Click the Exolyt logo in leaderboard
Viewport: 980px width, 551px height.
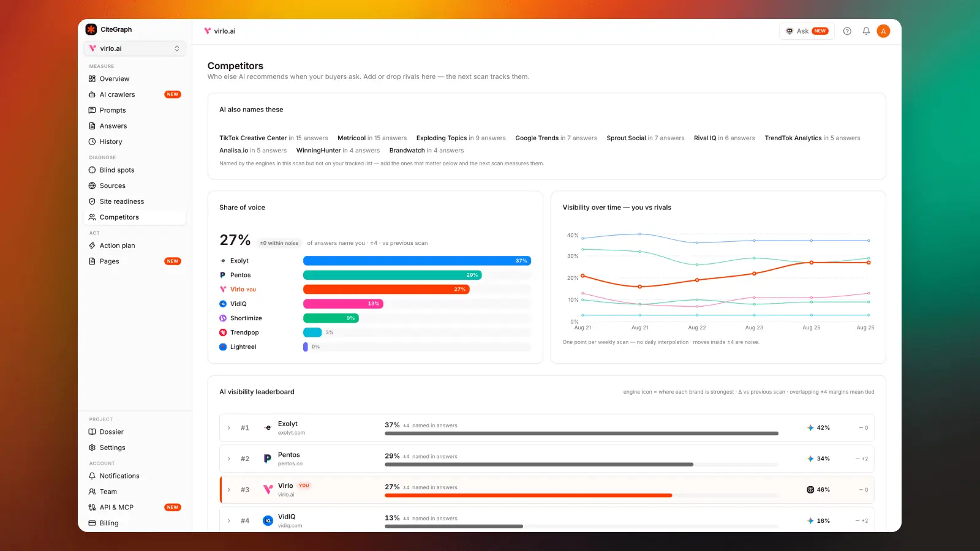point(268,428)
